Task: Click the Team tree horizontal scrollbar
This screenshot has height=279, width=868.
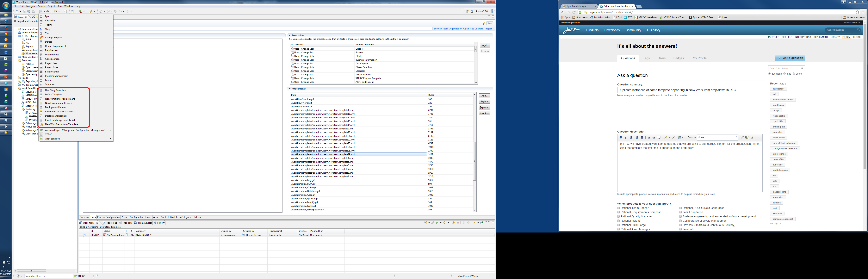Action: click(31, 271)
